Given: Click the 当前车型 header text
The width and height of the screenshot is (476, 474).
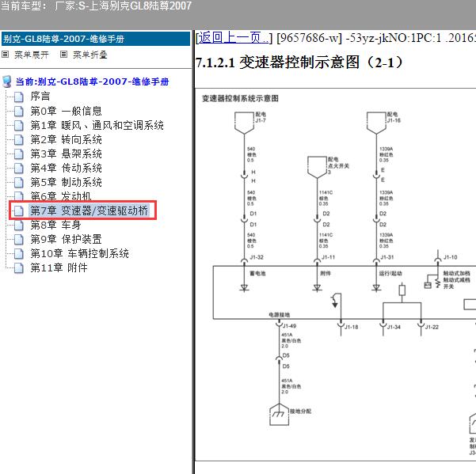Looking at the screenshot, I should pyautogui.click(x=96, y=6).
